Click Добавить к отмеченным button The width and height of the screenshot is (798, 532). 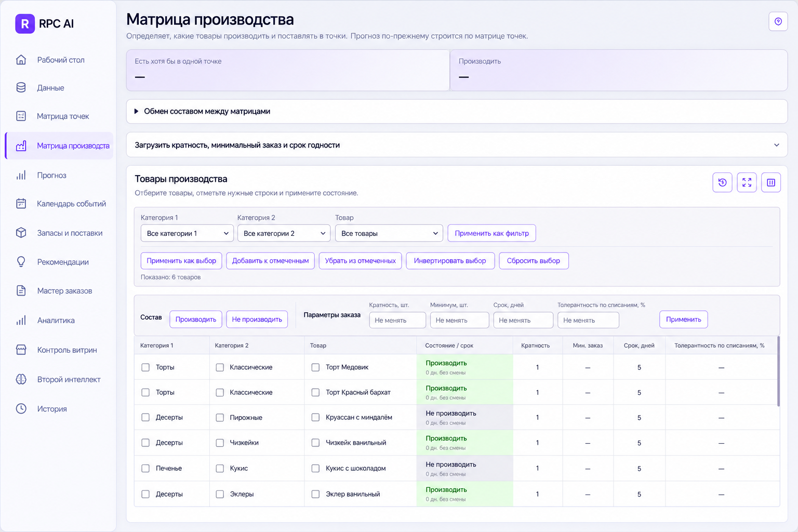click(x=270, y=261)
